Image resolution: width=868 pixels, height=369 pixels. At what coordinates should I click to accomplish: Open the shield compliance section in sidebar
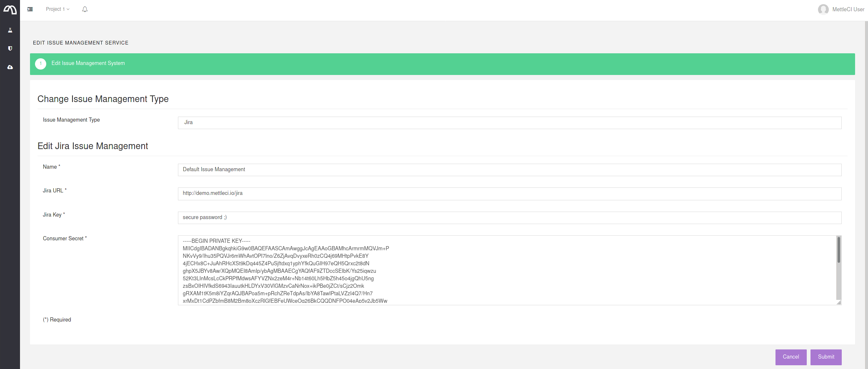coord(10,49)
